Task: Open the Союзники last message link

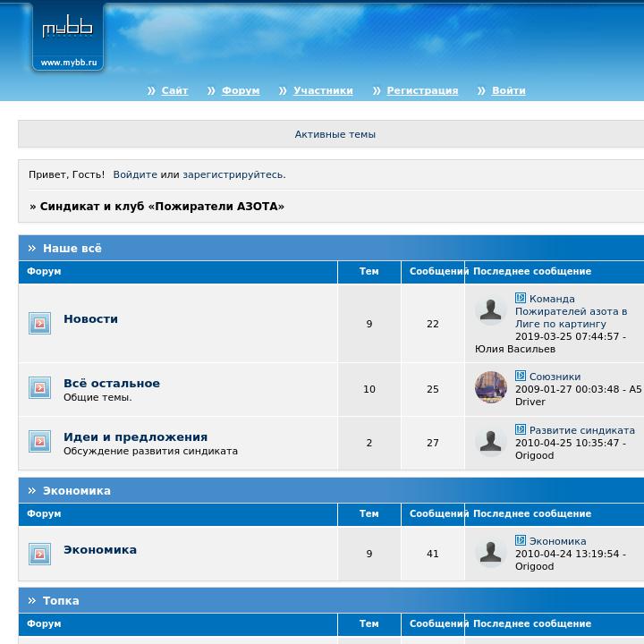Action: [555, 377]
